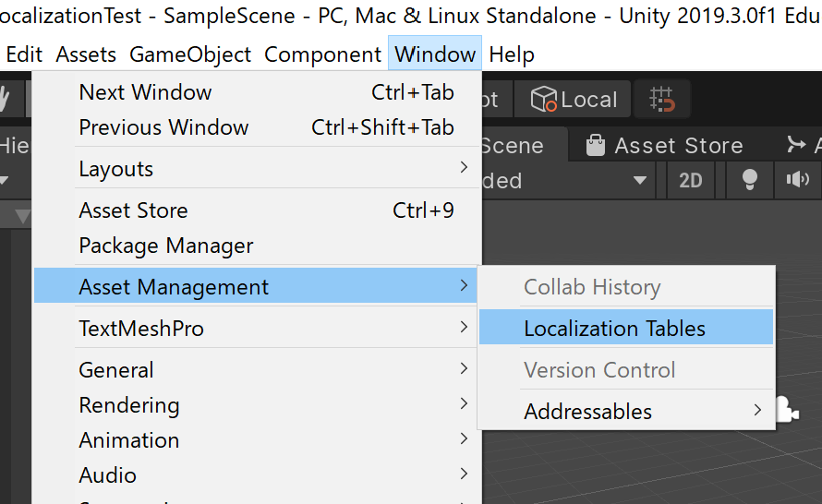Image resolution: width=822 pixels, height=504 pixels.
Task: Switch to the Asset Store tab
Action: tap(678, 146)
